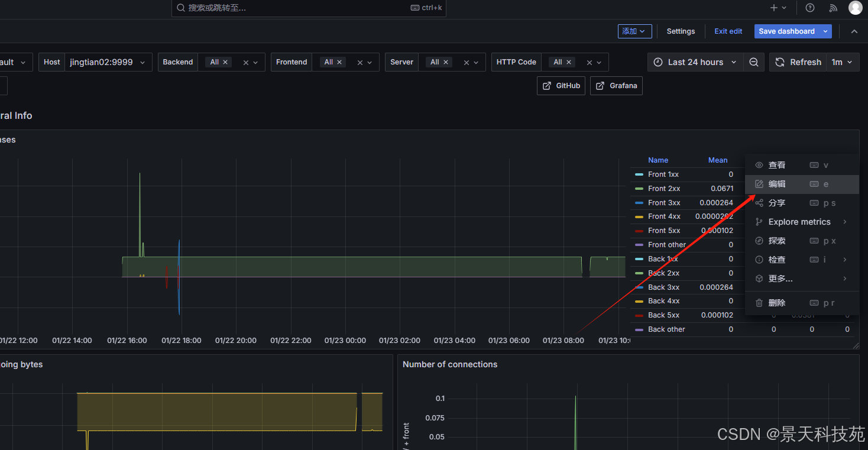Clear all Server filter values
The image size is (868, 450).
[x=467, y=62]
